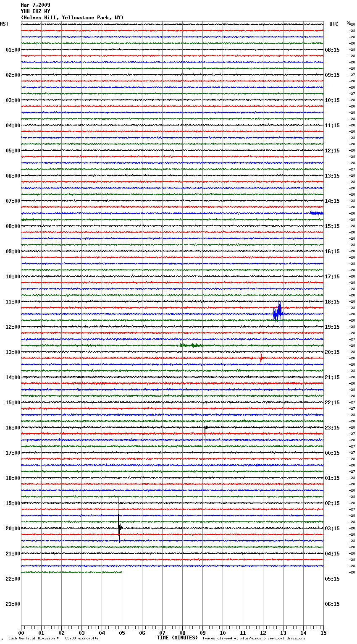Click the 'DC' offset column header

(x=349, y=23)
